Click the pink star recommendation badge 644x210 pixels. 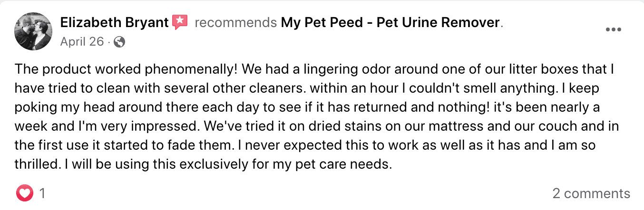coord(180,22)
